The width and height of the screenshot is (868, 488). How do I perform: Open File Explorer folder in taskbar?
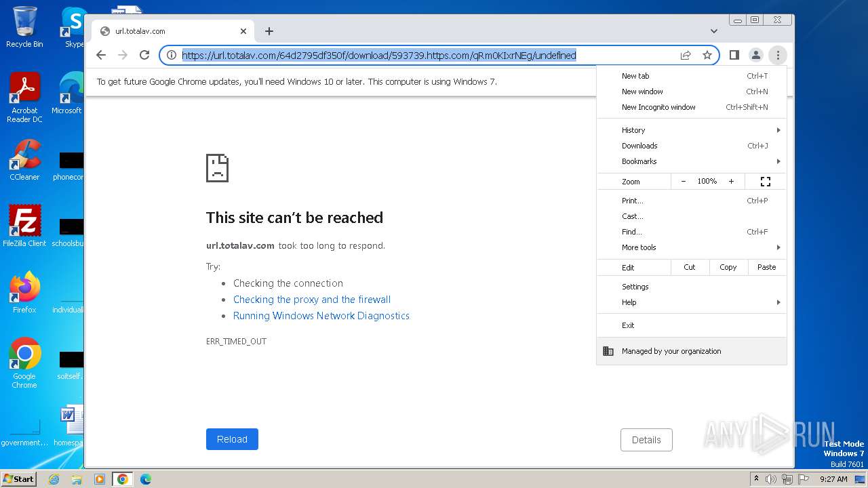pyautogui.click(x=77, y=479)
